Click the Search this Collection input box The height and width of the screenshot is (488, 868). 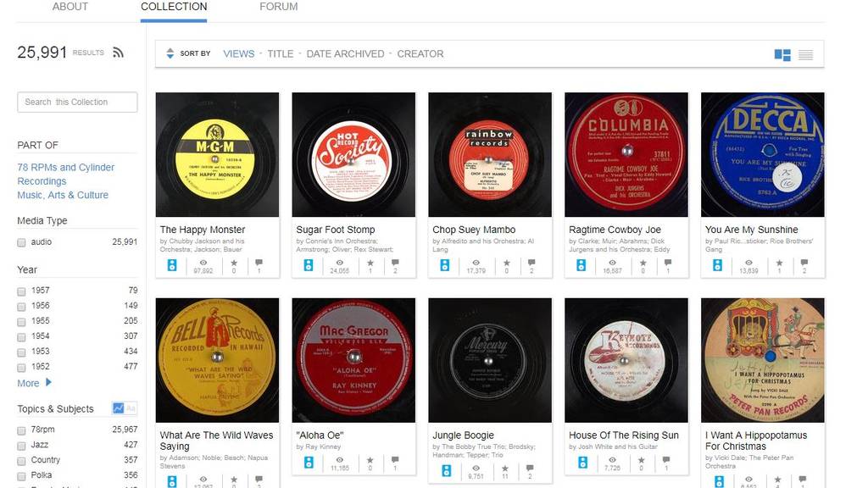(x=77, y=102)
